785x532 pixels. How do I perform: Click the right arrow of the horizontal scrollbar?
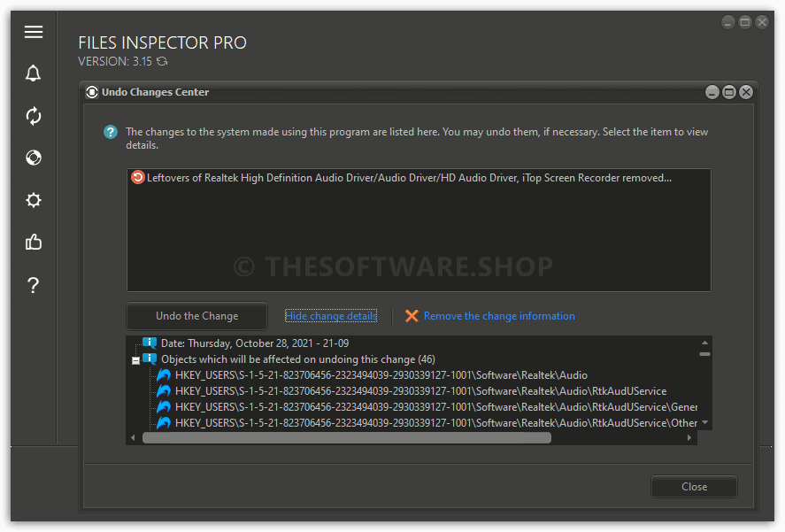coord(689,438)
